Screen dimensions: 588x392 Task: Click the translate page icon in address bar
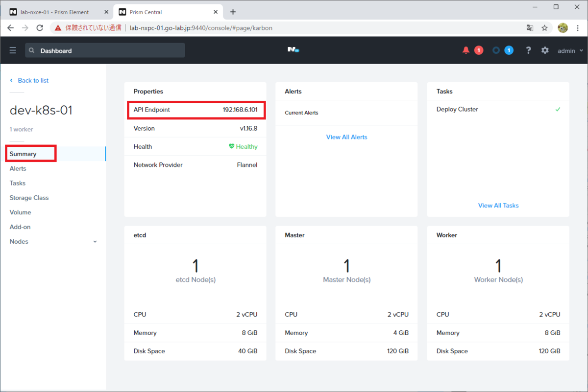point(530,28)
